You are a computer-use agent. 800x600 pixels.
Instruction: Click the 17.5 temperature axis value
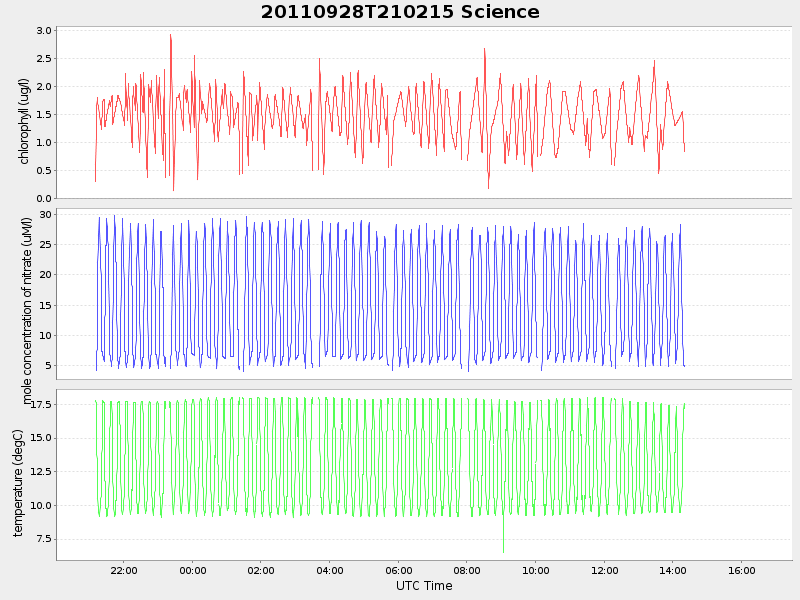coord(41,405)
